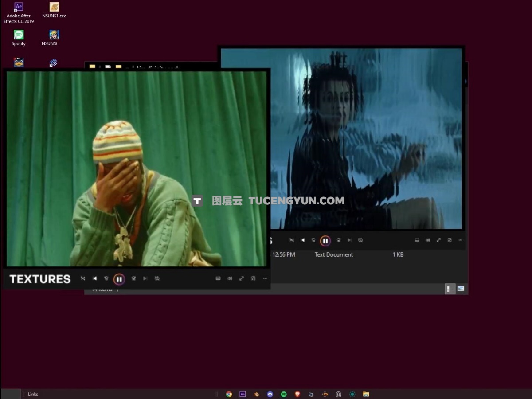
Task: Click volume icon in the right player
Action: pyautogui.click(x=428, y=240)
